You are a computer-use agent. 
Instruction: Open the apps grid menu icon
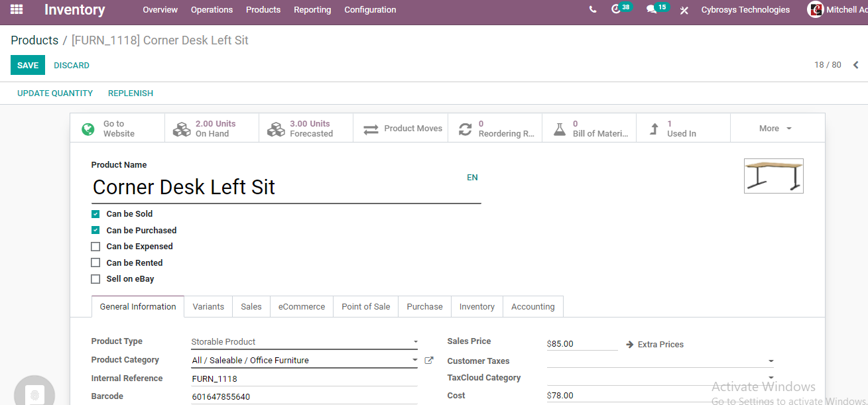coord(17,10)
